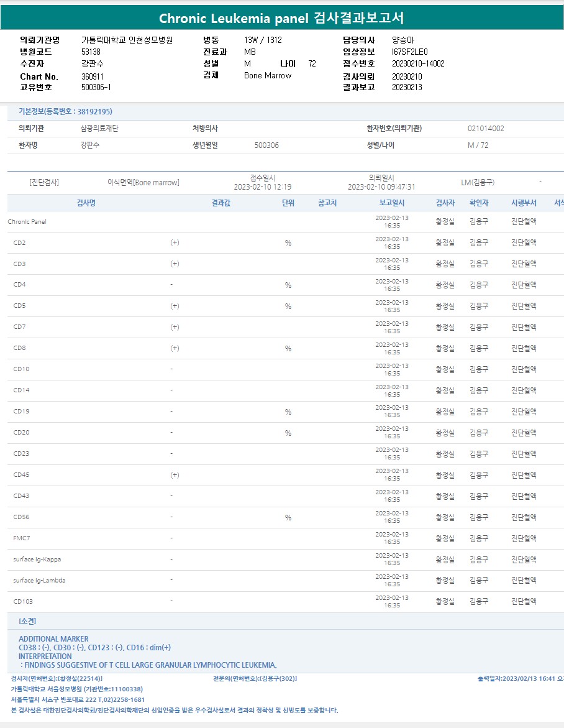The height and width of the screenshot is (728, 564).
Task: Click the [소견] section heading
Action: pyautogui.click(x=27, y=621)
